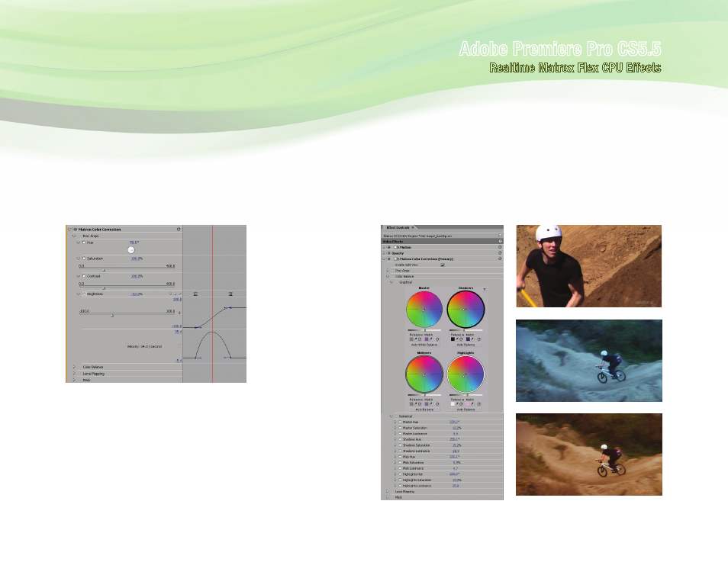
Task: Expand the Motion effect
Action: pyautogui.click(x=384, y=247)
